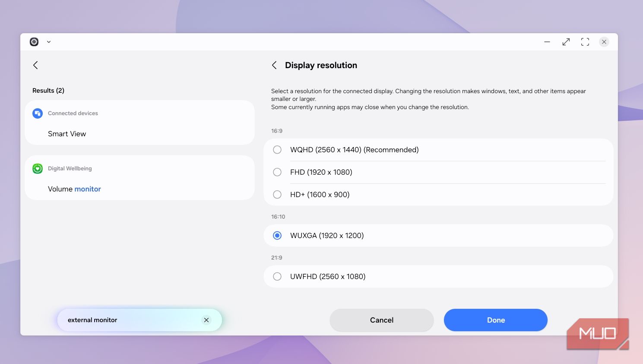This screenshot has width=643, height=364.
Task: Click the Cancel button
Action: coord(382,320)
